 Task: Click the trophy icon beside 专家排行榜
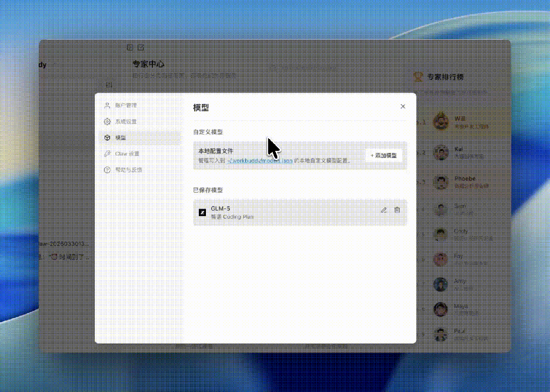(418, 77)
